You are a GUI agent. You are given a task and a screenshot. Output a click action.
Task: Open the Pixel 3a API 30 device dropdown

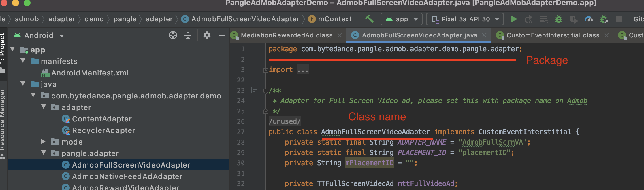(x=465, y=19)
